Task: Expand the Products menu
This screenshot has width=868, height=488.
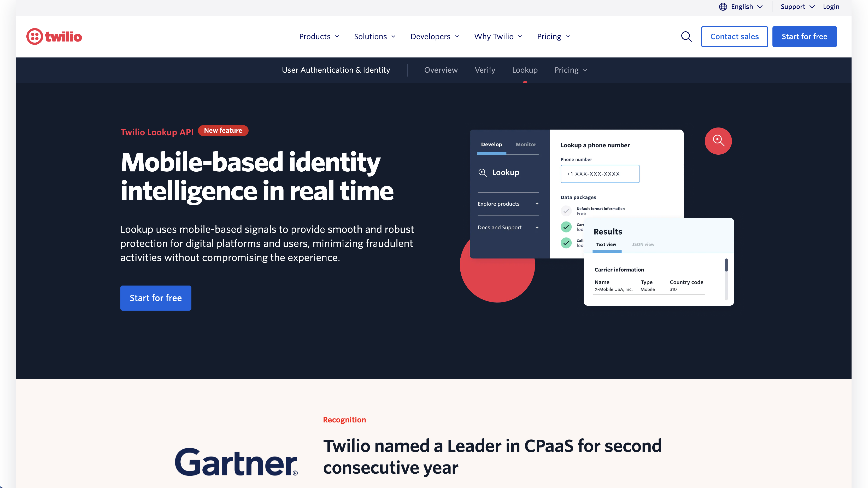Action: 319,36
